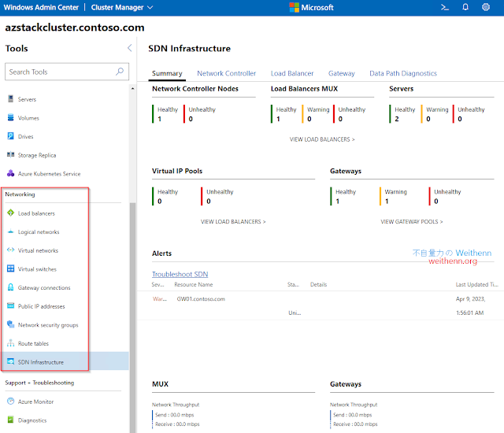Click the Azure Kubernetes Service icon
This screenshot has width=504, height=433.
[10, 173]
